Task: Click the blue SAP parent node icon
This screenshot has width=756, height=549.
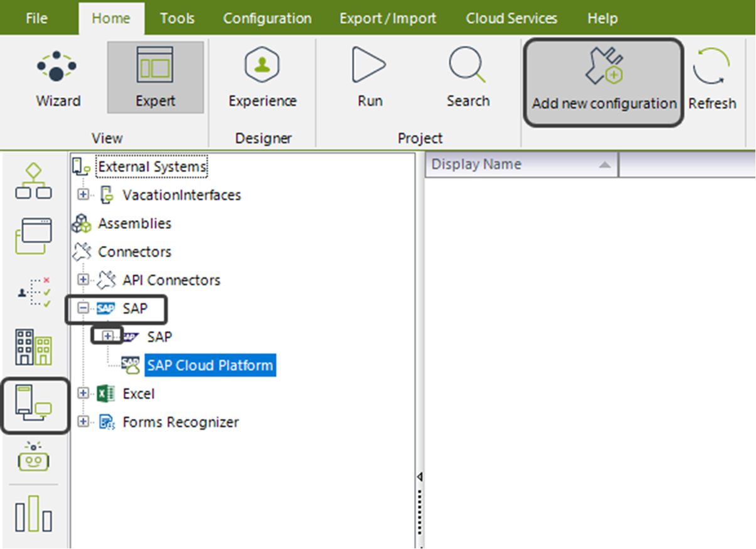Action: pyautogui.click(x=105, y=309)
